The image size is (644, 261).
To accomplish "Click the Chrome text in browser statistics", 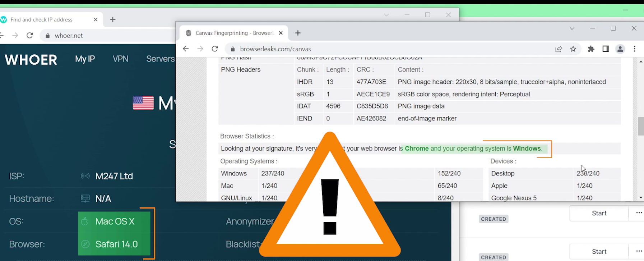I will 417,148.
